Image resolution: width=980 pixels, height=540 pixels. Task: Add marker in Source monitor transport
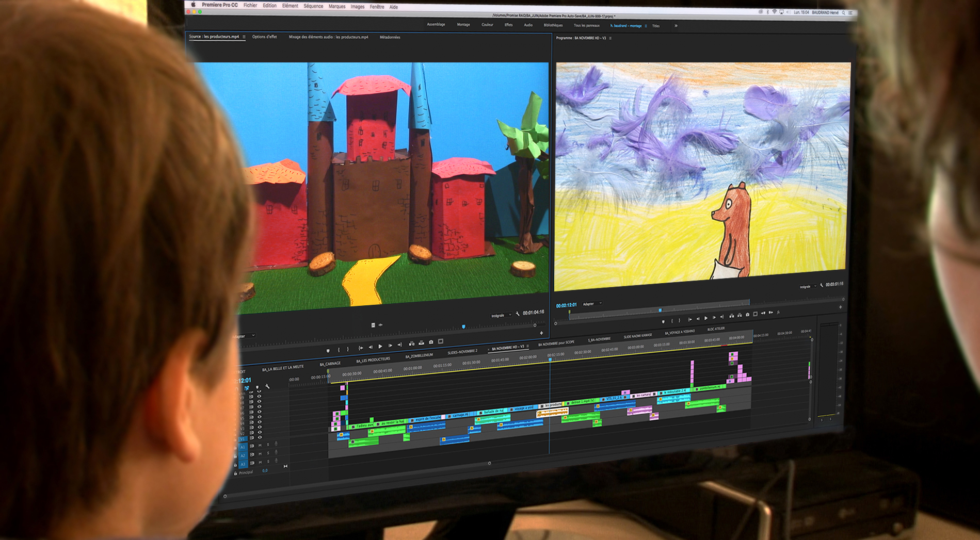point(328,351)
